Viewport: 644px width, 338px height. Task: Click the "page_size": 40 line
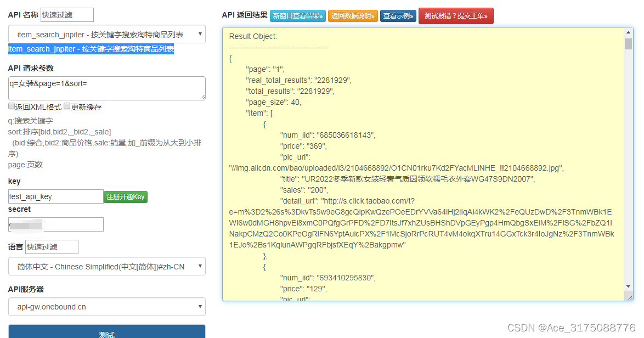[x=274, y=102]
